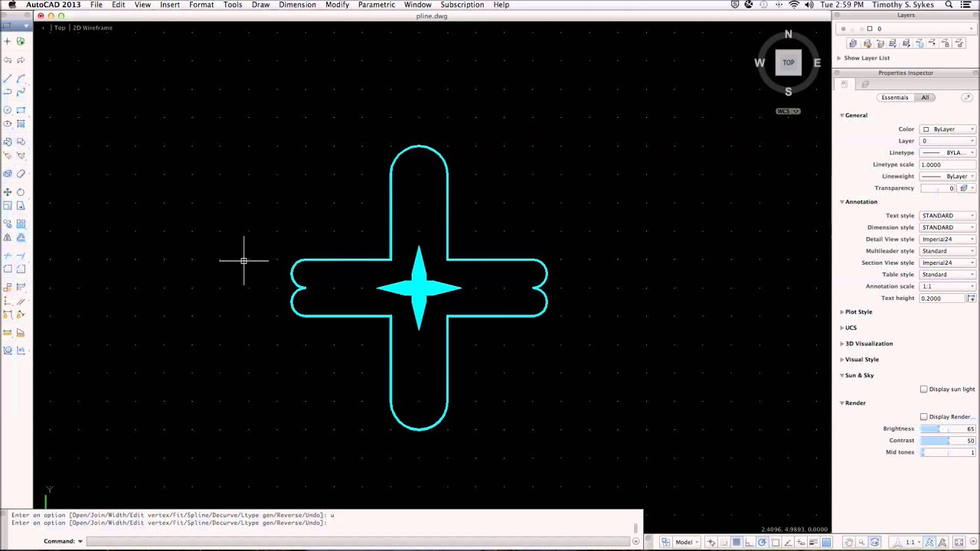Click the command line input field
Screen dimensions: 980x551
(360, 542)
